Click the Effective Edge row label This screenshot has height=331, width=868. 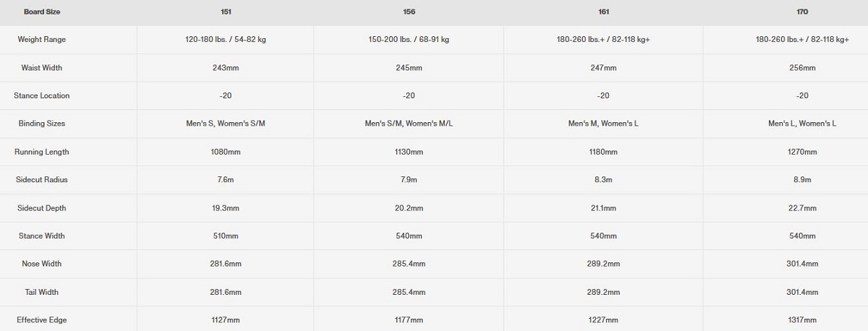point(41,320)
